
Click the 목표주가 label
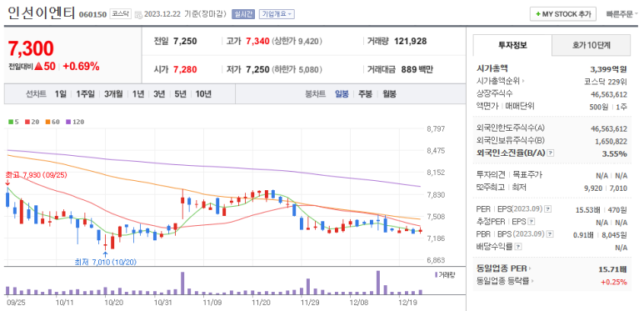[527, 175]
